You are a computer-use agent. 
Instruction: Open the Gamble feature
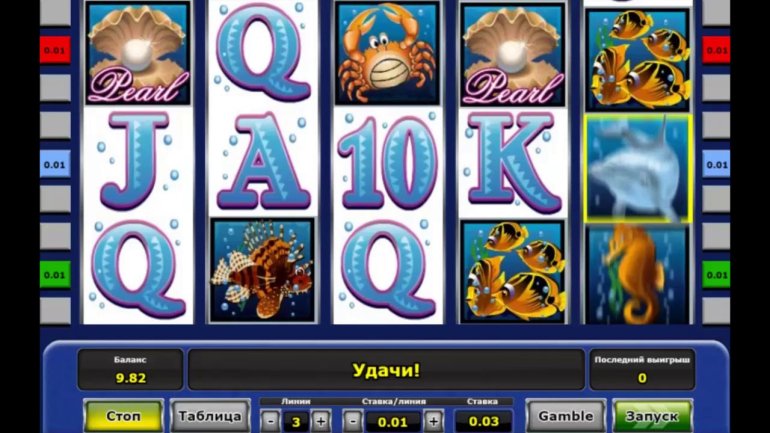[x=565, y=416]
